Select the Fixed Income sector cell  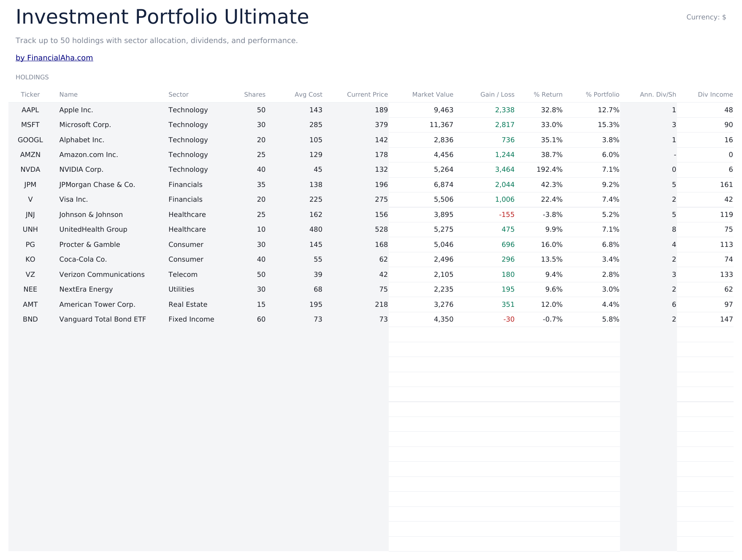[191, 319]
